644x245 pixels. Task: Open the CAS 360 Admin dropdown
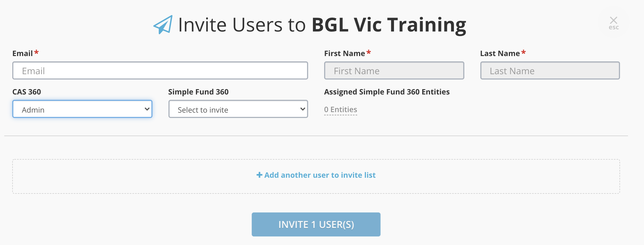(x=82, y=109)
